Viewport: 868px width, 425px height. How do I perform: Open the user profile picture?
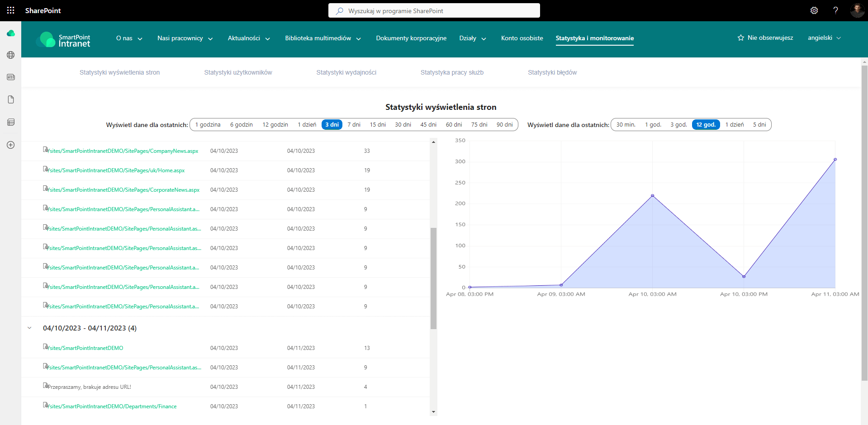[857, 10]
